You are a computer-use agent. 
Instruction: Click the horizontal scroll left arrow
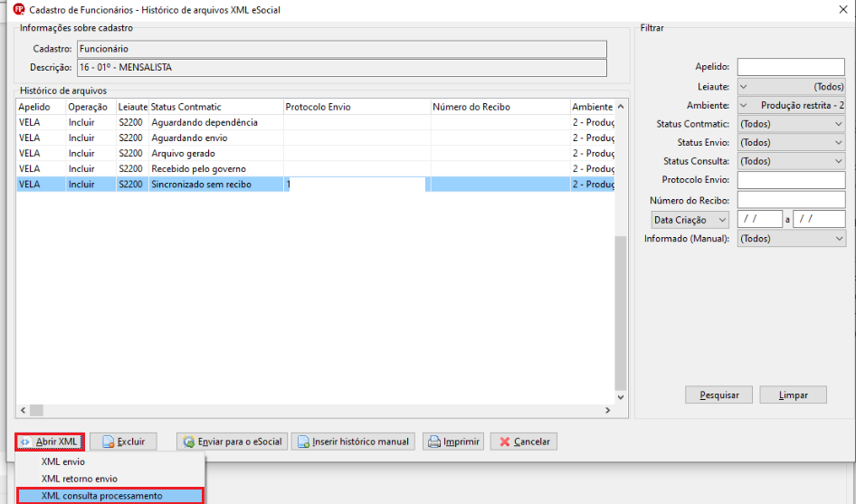(x=23, y=410)
